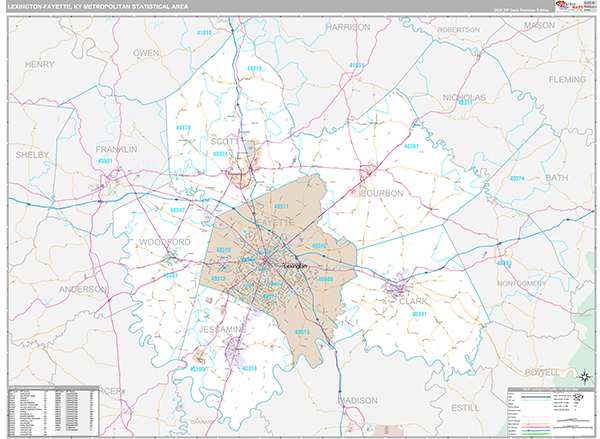Viewport: 600px width, 439px height.
Task: Click the Madison county label
Action: tap(358, 400)
